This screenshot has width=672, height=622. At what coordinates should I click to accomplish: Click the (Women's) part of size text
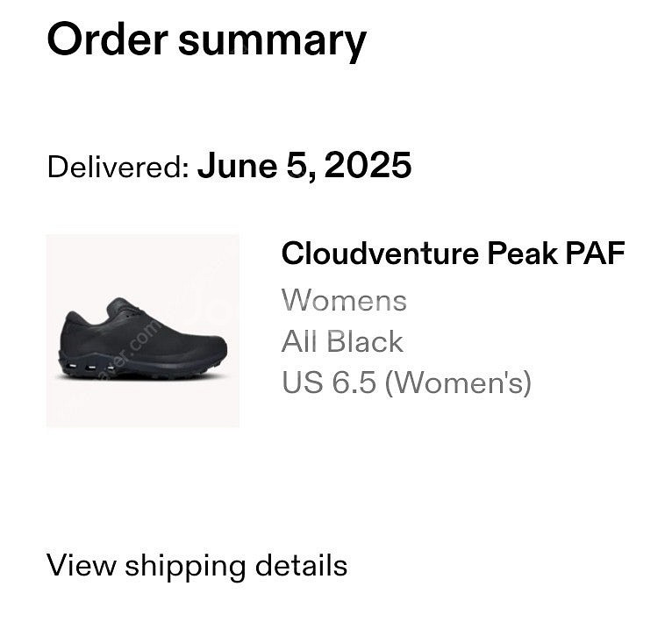[458, 382]
